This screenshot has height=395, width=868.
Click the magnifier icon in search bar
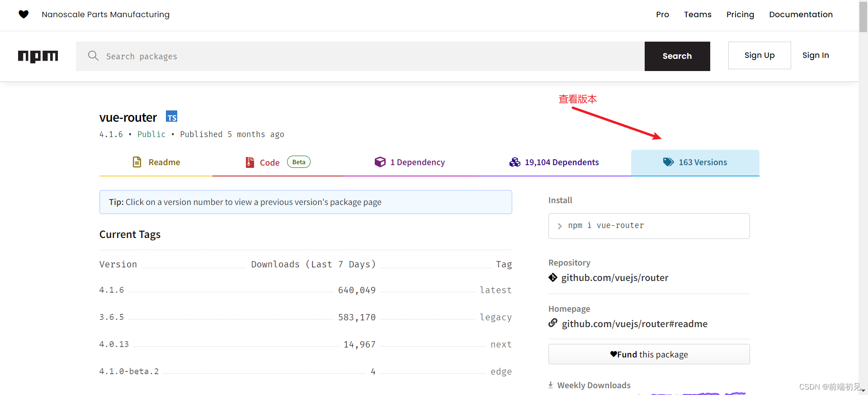point(93,56)
